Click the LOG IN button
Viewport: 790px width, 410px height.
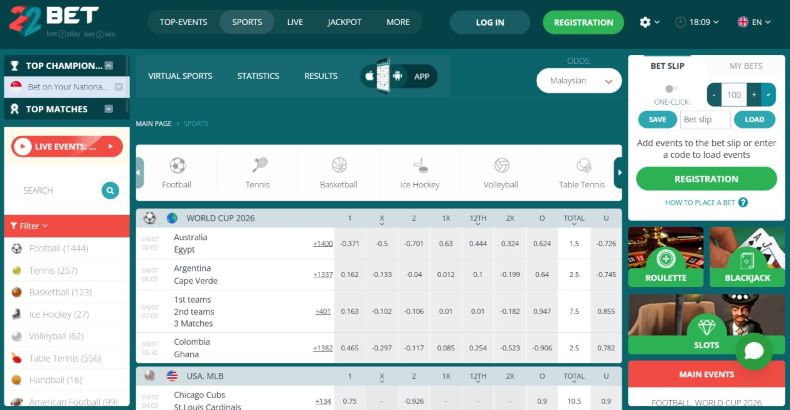tap(490, 22)
